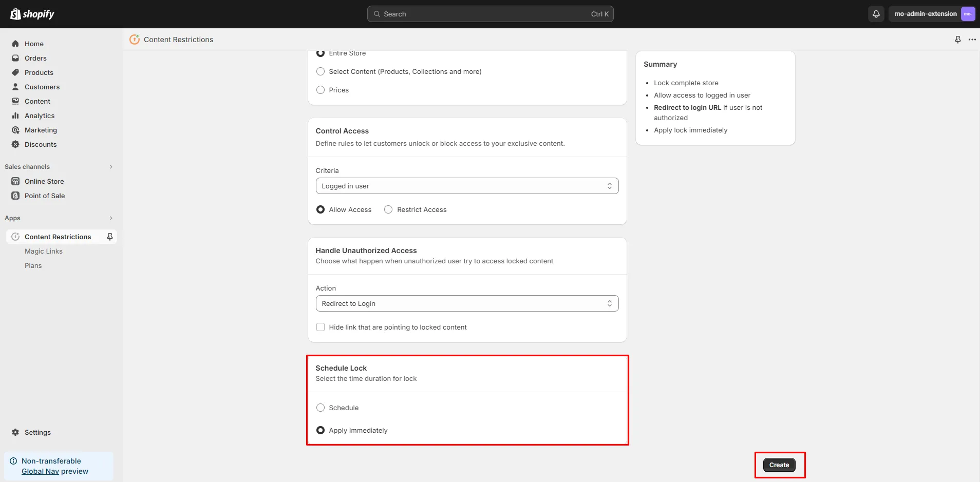
Task: Click the Create button
Action: pos(779,465)
